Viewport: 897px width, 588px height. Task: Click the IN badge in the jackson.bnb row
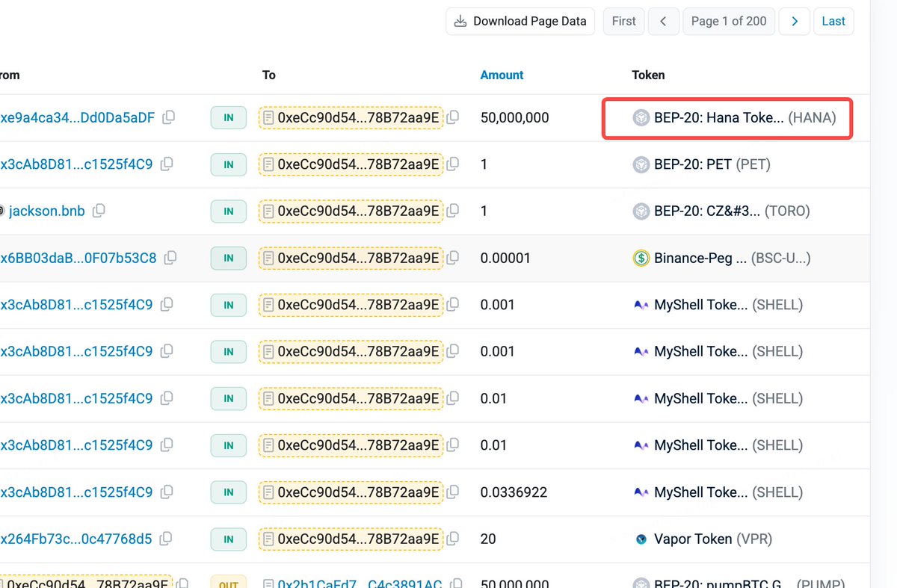[229, 211]
